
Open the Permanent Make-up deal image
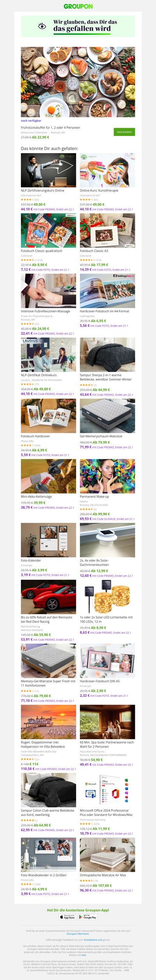(107, 476)
